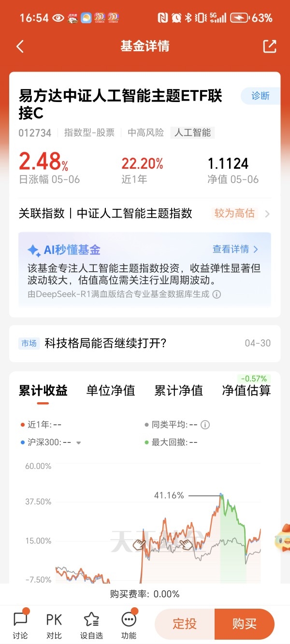Open the 沪深300 benchmark dropdown arrow
Viewport: 290px width, 644px height.
point(79,443)
